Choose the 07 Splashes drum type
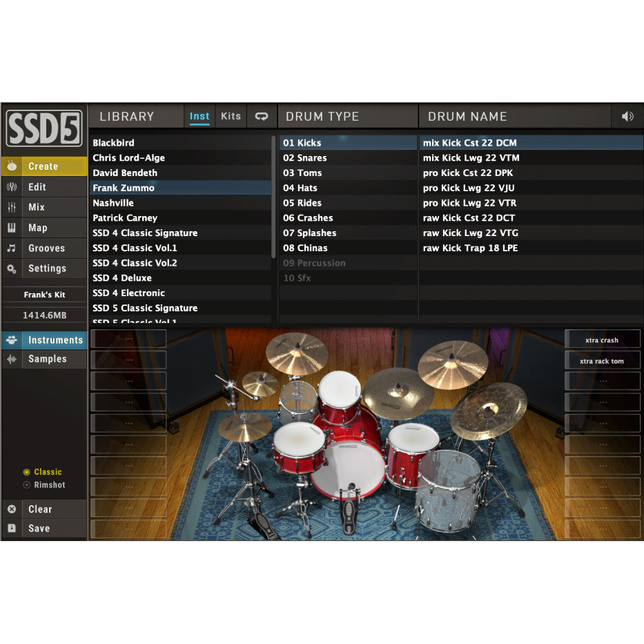Screen dimensions: 644x644 [x=348, y=233]
